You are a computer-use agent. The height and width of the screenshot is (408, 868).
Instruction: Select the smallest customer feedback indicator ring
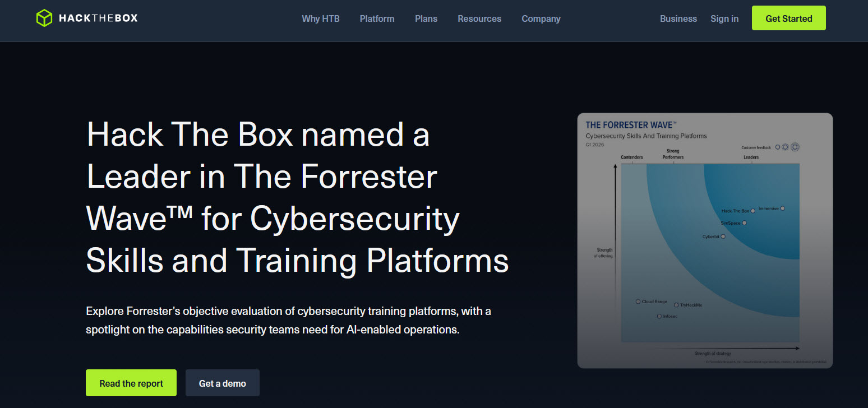pos(778,147)
